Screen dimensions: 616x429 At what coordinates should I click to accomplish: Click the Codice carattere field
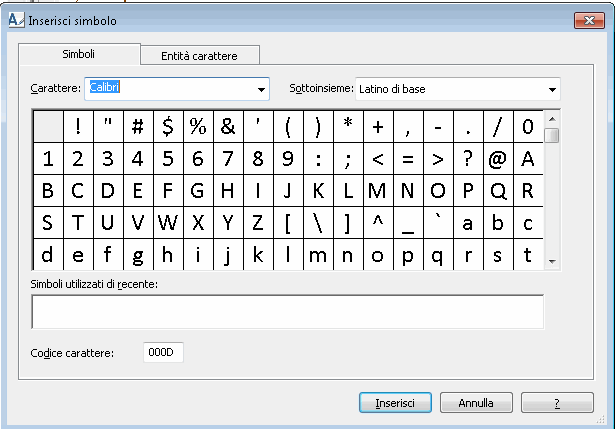pos(163,352)
